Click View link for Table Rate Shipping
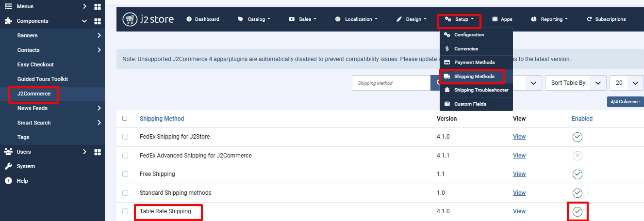644x221 pixels. tap(519, 211)
